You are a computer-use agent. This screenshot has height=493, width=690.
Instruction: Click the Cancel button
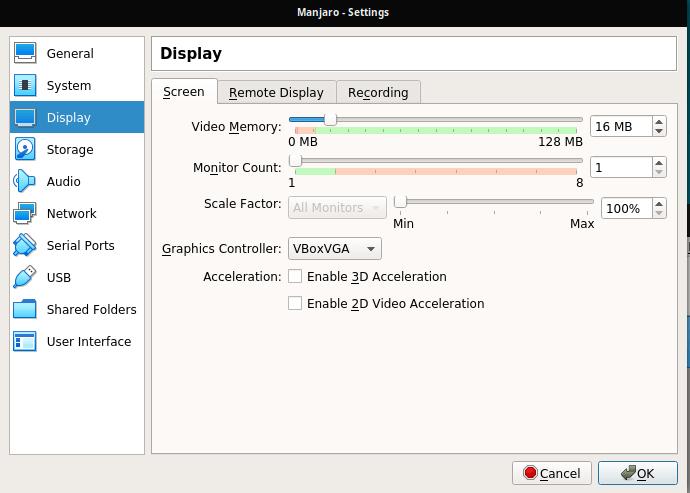click(x=552, y=473)
